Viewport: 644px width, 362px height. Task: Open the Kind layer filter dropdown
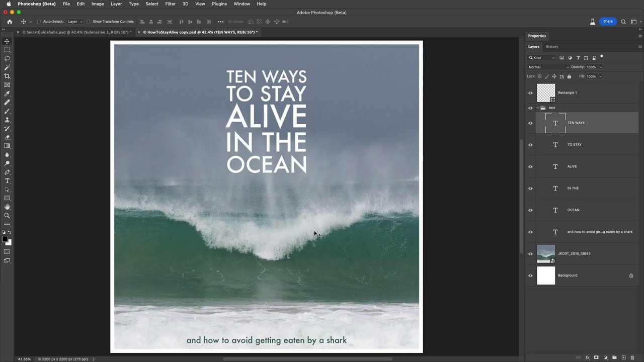click(541, 58)
